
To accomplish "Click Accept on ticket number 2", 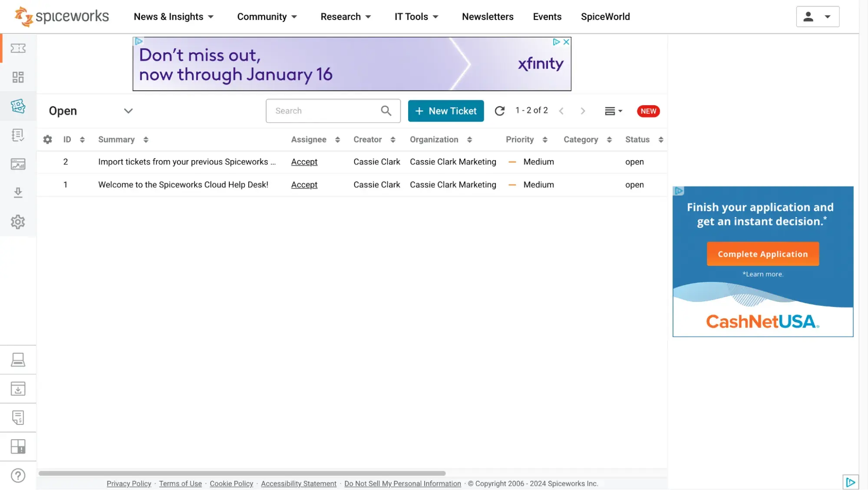I will (304, 162).
